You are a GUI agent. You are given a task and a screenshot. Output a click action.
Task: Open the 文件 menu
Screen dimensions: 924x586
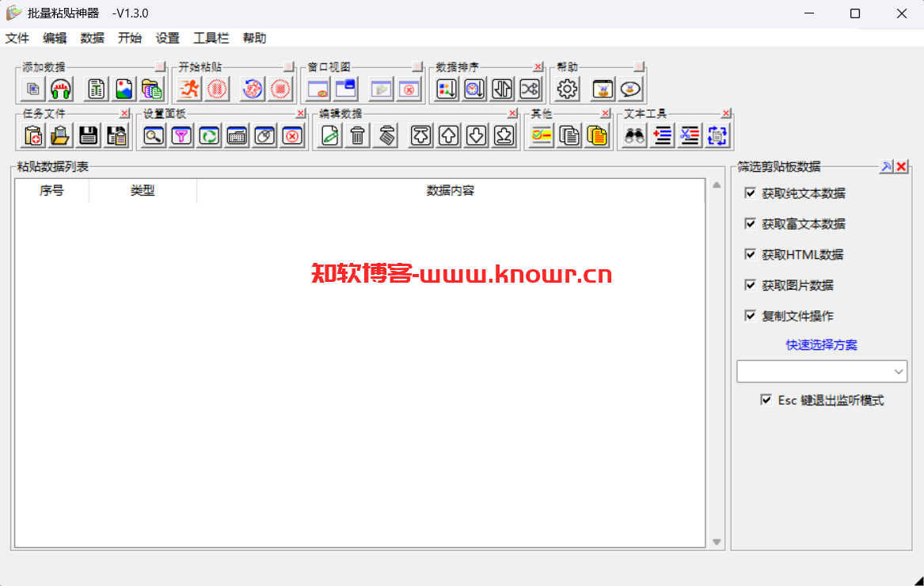pyautogui.click(x=17, y=38)
